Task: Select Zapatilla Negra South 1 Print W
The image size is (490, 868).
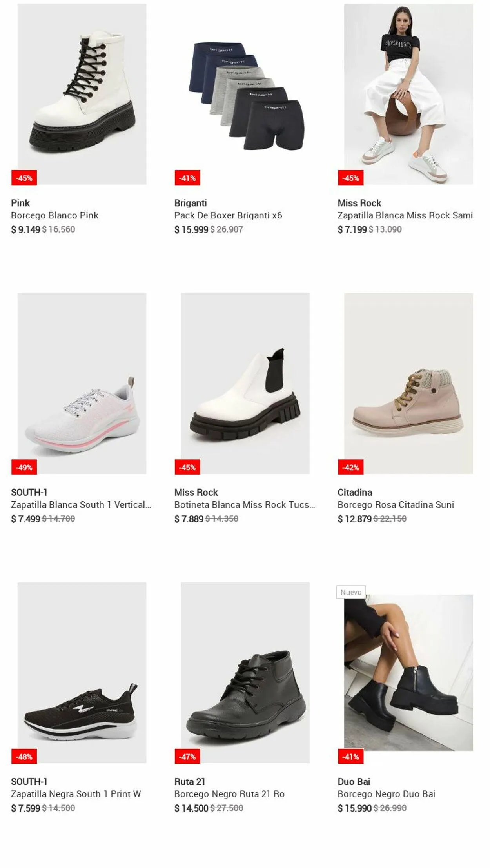Action: (x=76, y=794)
